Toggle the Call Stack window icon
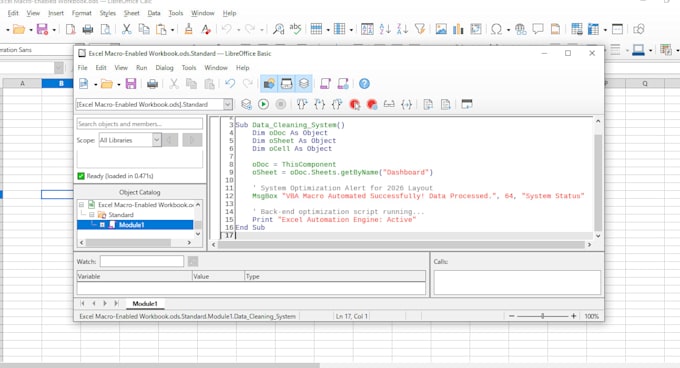Viewport: 680px width, 368px height. tap(304, 84)
